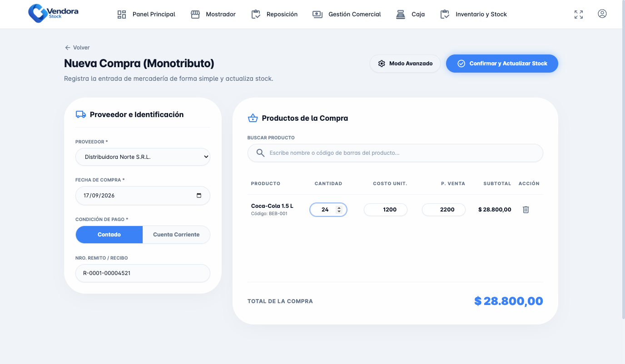
Task: Select Cuenta Corriente payment condition
Action: 176,235
